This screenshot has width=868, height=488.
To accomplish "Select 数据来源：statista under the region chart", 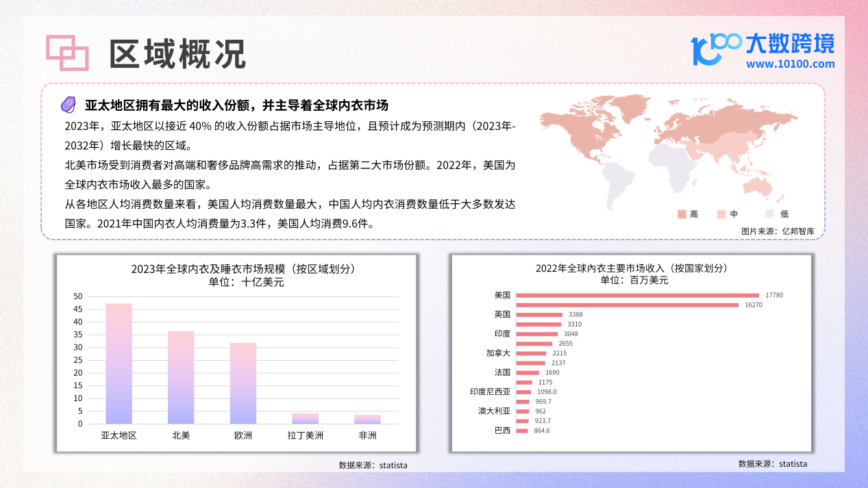I will 373,465.
